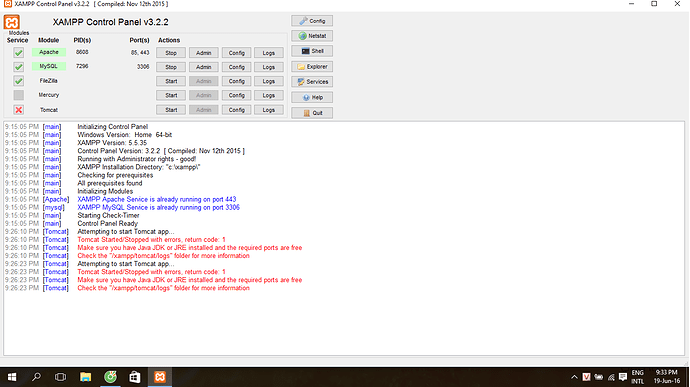Open Mercury Config menu
Viewport: 690px width, 387px height.
[236, 95]
